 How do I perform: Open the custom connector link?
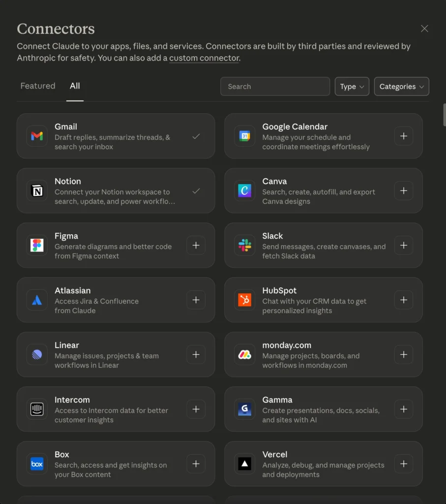click(204, 58)
